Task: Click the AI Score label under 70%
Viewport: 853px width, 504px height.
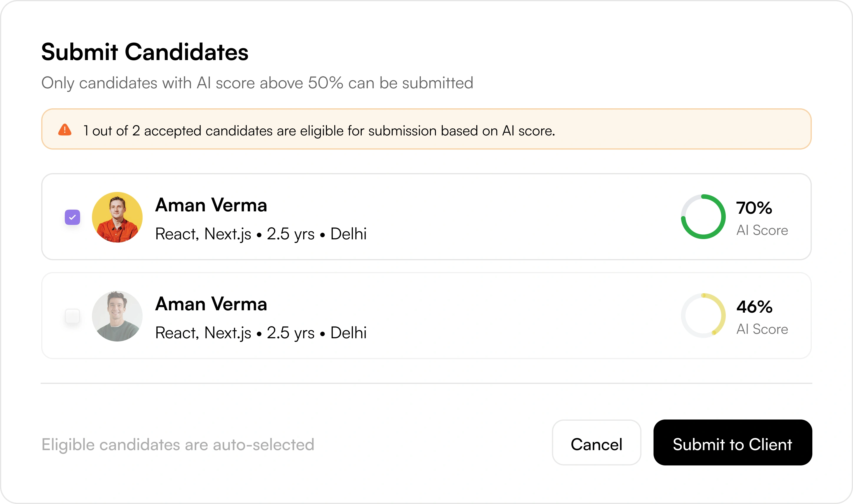Action: point(762,230)
